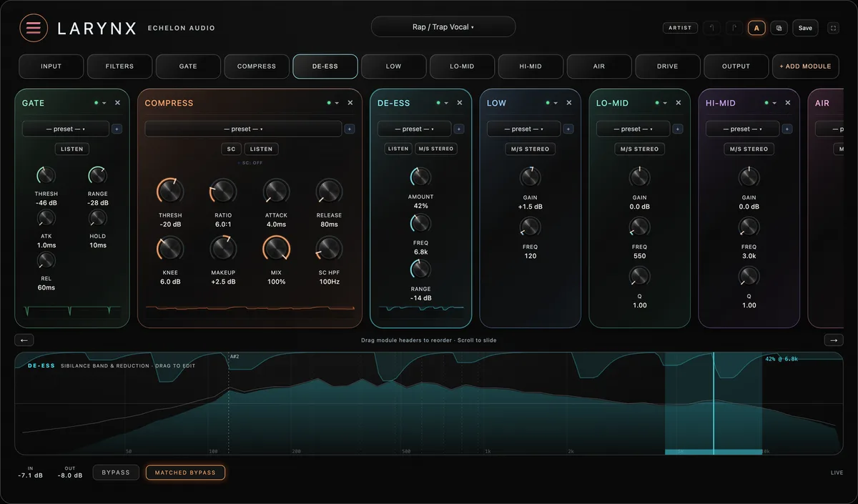
Task: Toggle the Gate module power dot
Action: (96, 103)
